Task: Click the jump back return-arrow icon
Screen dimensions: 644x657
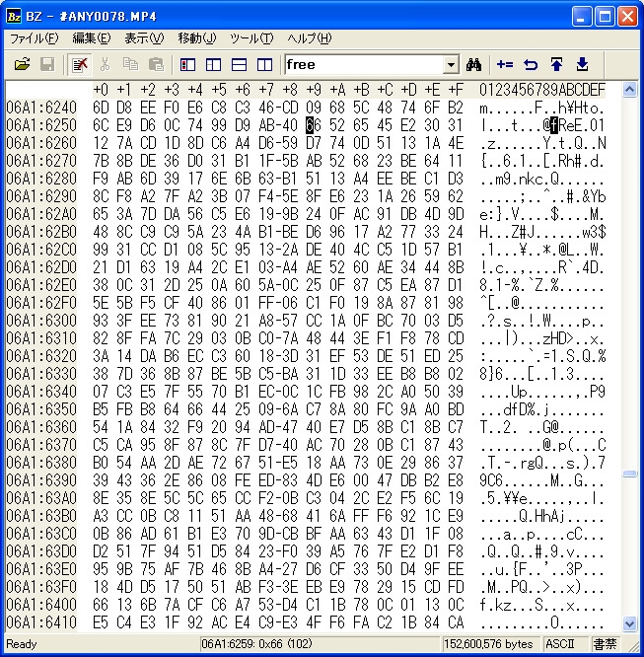Action: tap(531, 64)
